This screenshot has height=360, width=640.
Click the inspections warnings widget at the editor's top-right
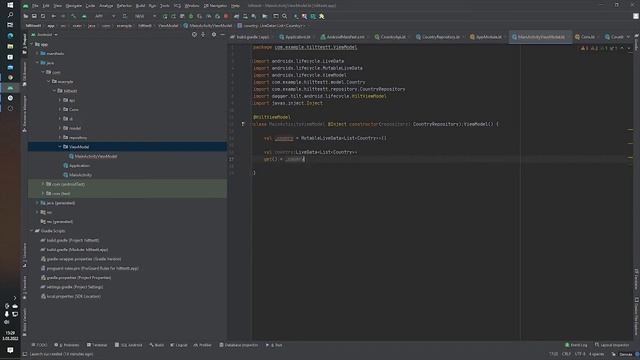click(600, 48)
